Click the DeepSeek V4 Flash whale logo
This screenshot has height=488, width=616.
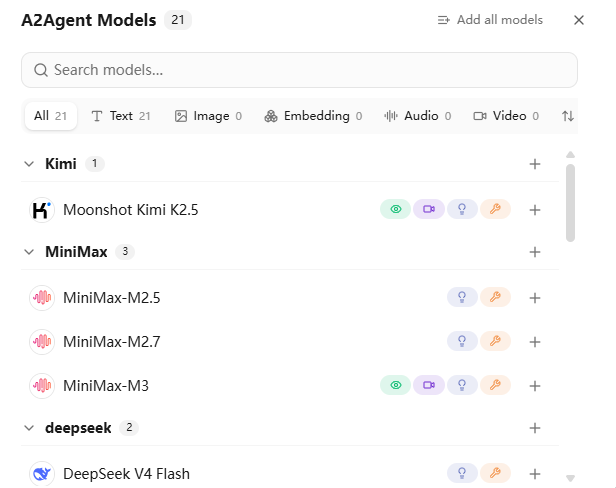[x=42, y=474]
